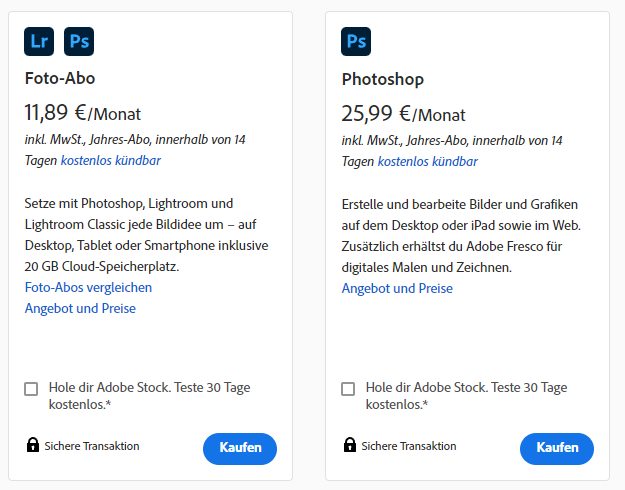Click the Photoshop icon in Photoshop card
The image size is (625, 490).
point(355,42)
